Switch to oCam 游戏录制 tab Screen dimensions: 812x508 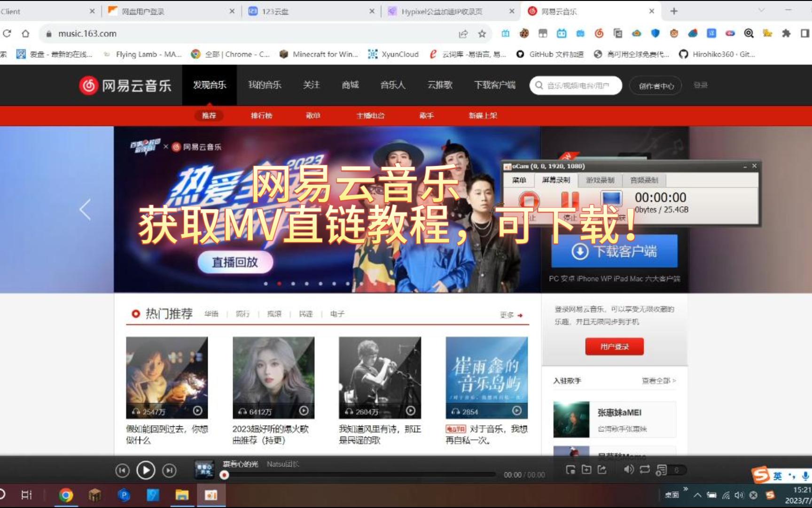(600, 180)
